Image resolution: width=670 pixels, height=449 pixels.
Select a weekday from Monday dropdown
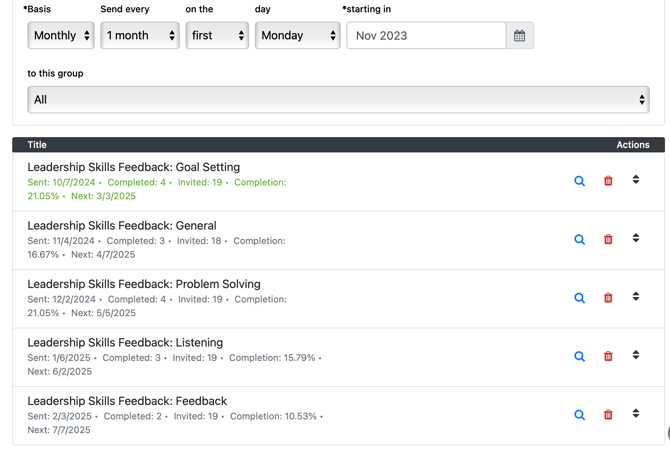pos(297,36)
